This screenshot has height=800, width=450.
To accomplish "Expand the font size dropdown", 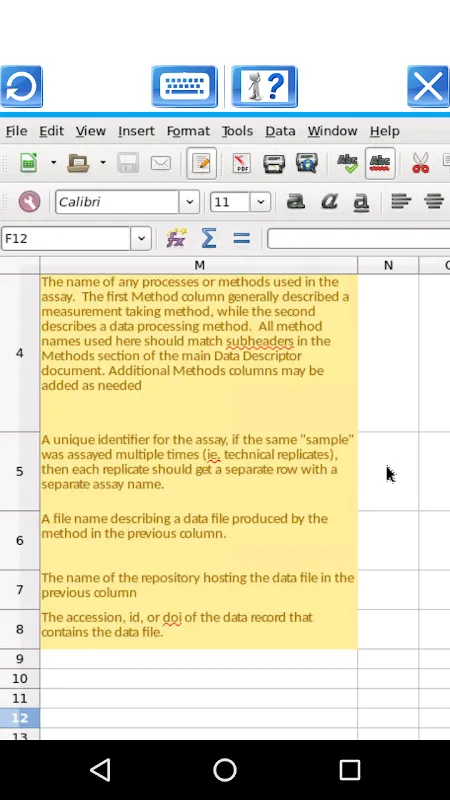I will pos(260,202).
